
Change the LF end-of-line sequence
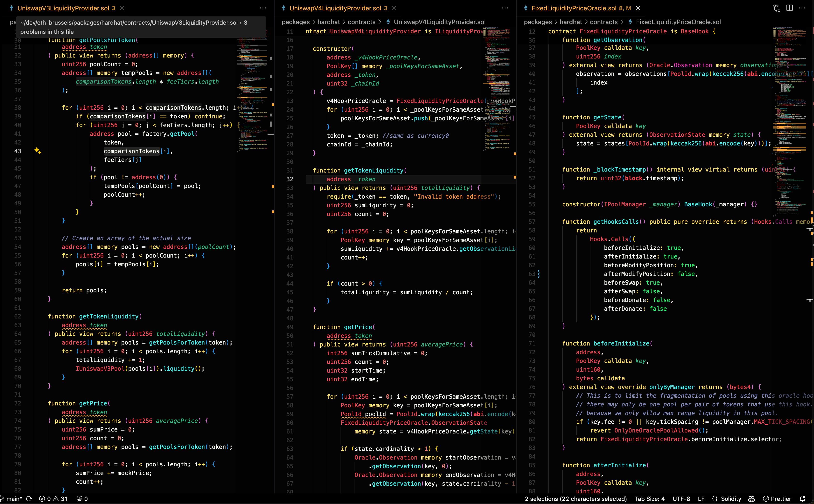click(x=701, y=499)
